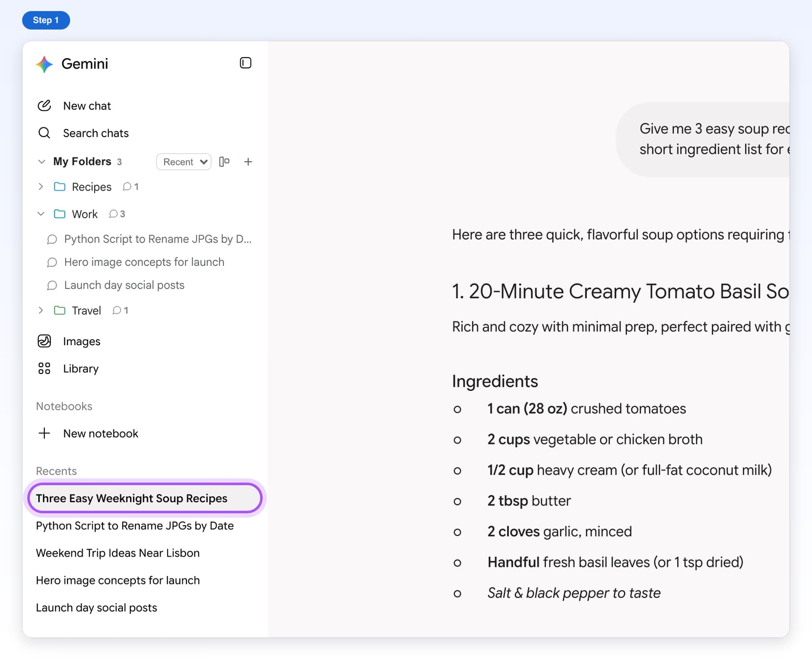The width and height of the screenshot is (812, 660).
Task: Click chat count badge on Travel folder
Action: [x=120, y=310]
